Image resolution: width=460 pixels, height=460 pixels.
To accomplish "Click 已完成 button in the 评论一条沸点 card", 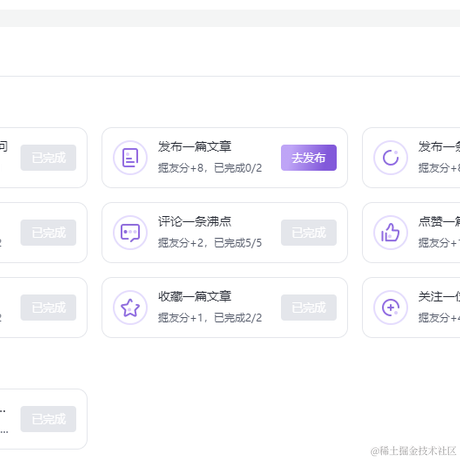I will click(309, 233).
